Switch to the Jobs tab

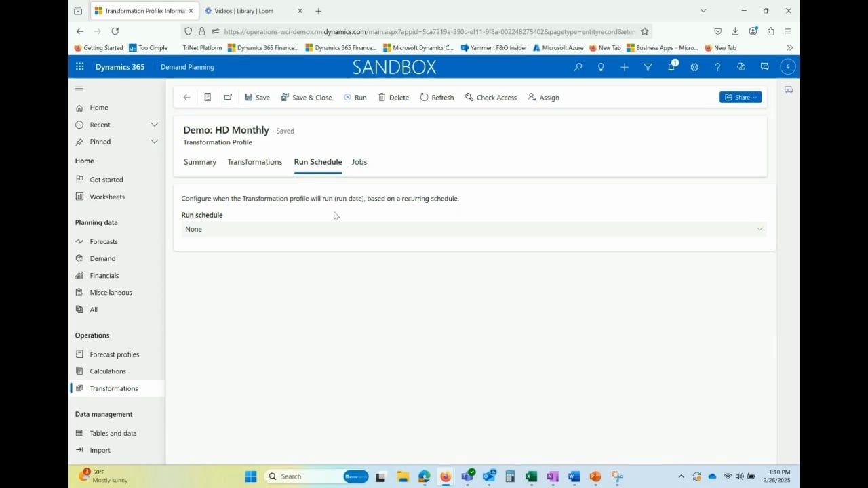359,161
